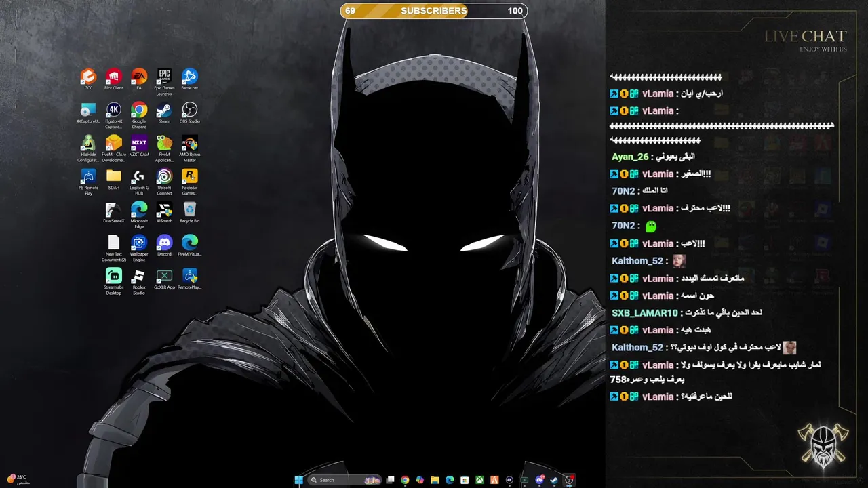
Task: Select the Steam desktop shortcut
Action: pyautogui.click(x=164, y=112)
